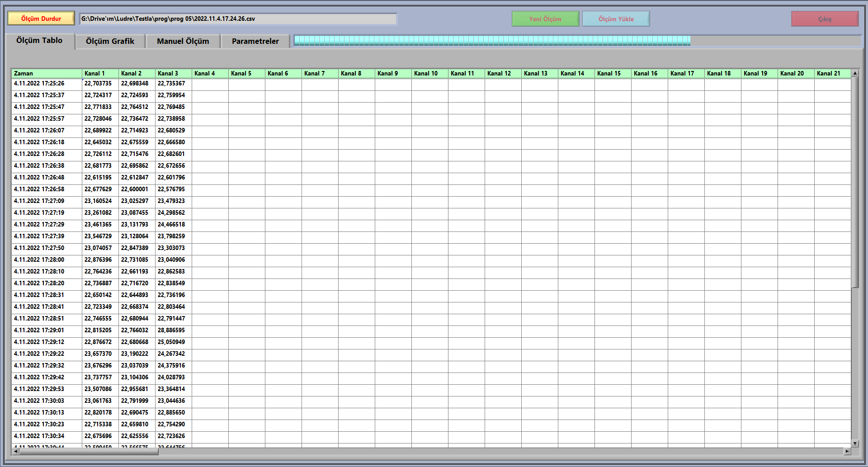
Task: Click the table's scroll up arrow
Action: point(854,73)
